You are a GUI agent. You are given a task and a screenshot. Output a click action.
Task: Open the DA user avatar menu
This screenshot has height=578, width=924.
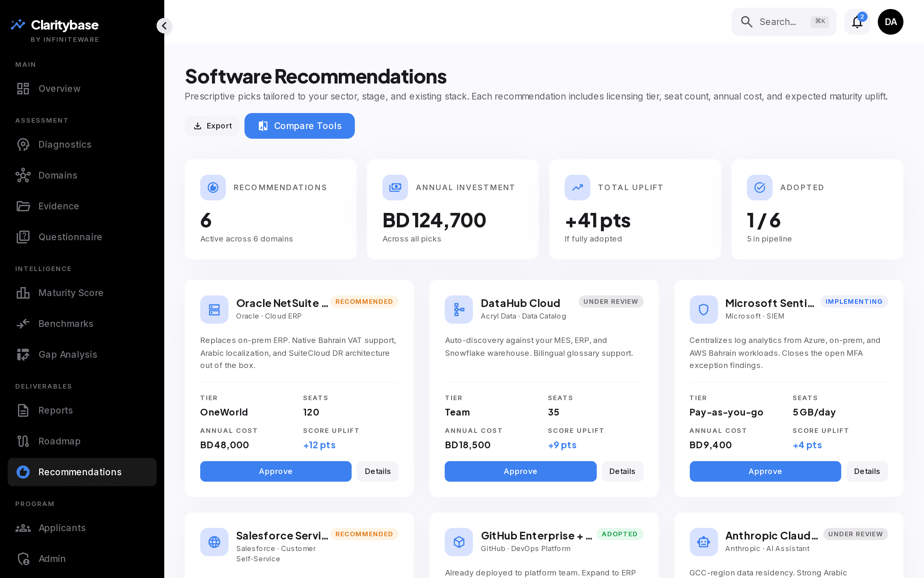pos(890,22)
